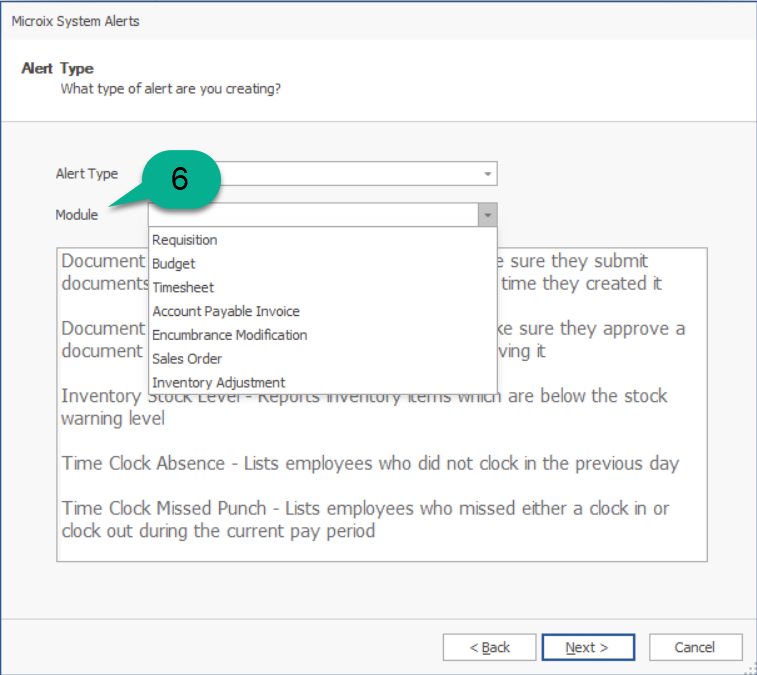Viewport: 757px width, 675px height.
Task: Select Sales Order in the Module dropdown
Action: (187, 358)
